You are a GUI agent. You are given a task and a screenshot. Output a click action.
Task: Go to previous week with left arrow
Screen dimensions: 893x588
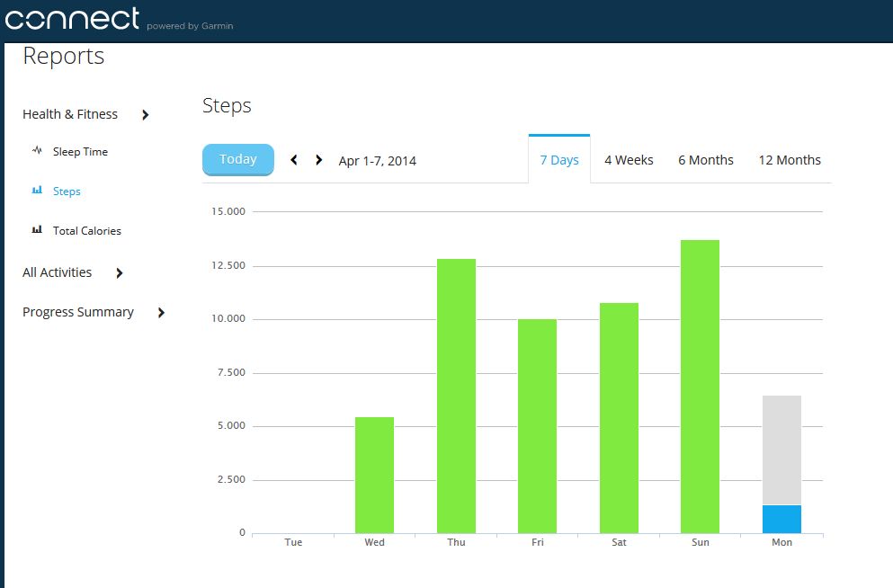point(294,160)
